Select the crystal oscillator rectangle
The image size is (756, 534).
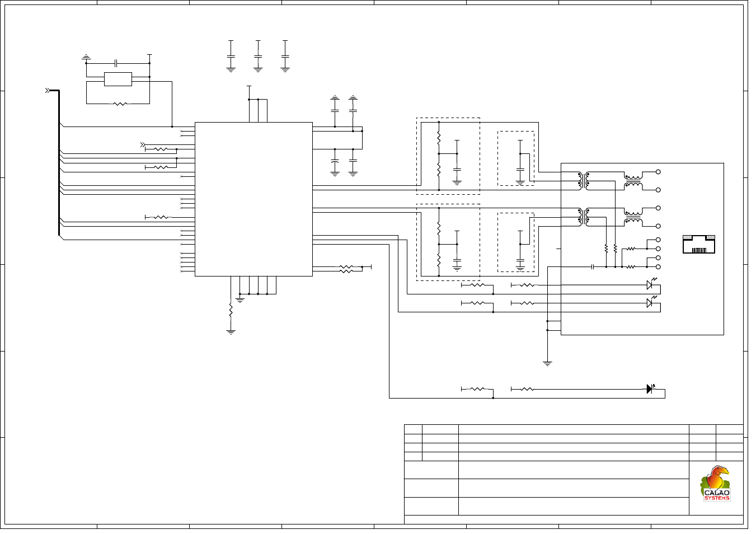pos(118,79)
